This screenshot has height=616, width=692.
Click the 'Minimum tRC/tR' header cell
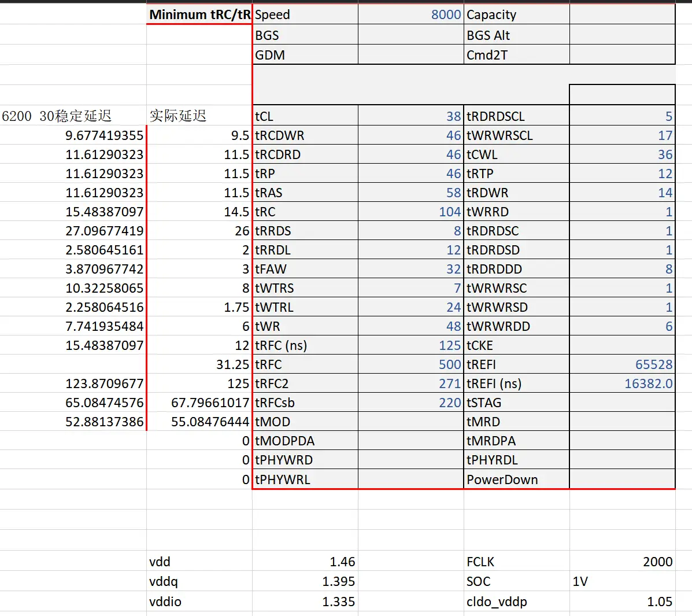click(199, 14)
